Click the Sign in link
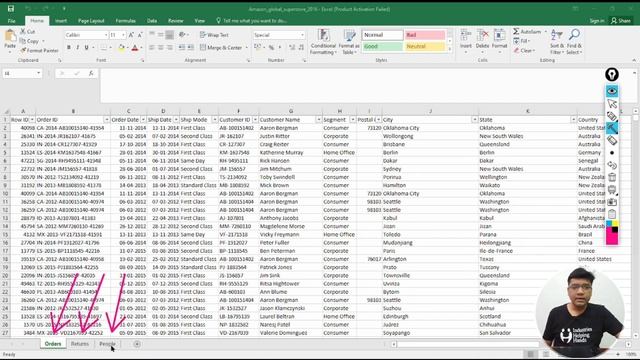 [x=596, y=21]
